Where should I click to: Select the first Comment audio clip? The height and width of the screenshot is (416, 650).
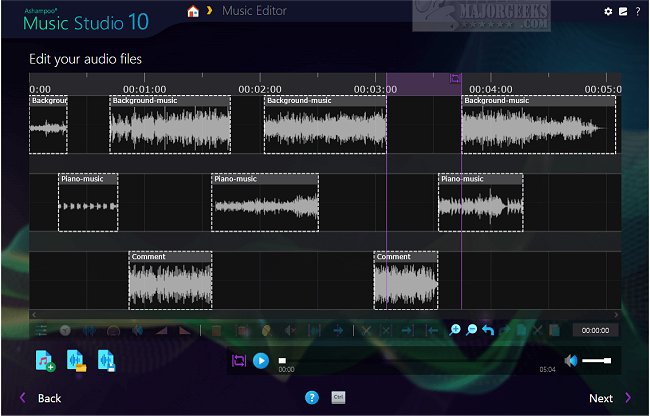coord(170,281)
